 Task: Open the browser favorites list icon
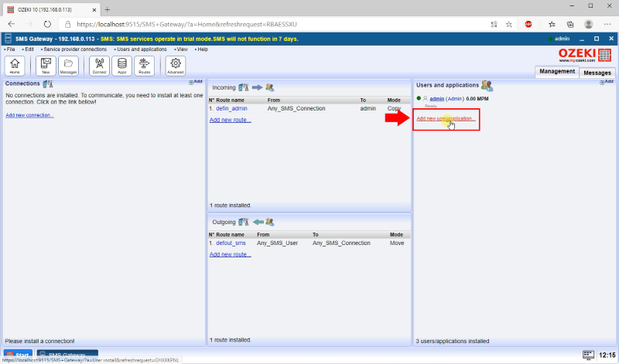552,25
